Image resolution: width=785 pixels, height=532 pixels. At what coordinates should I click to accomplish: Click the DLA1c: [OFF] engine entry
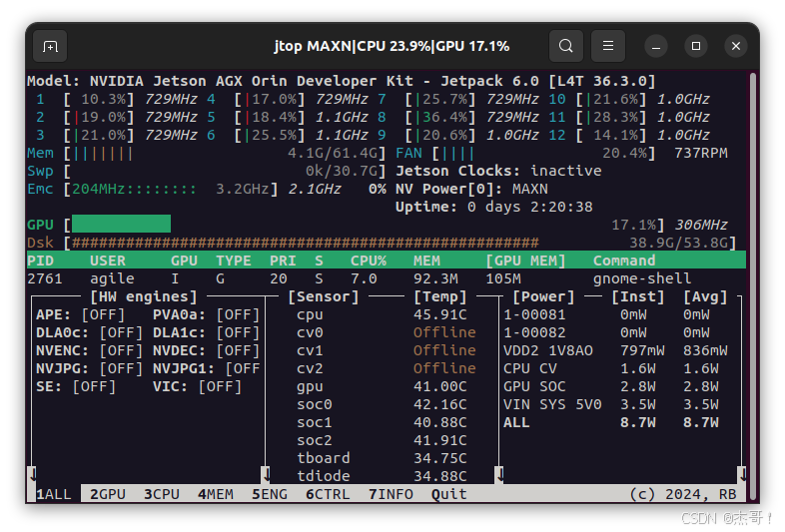207,332
